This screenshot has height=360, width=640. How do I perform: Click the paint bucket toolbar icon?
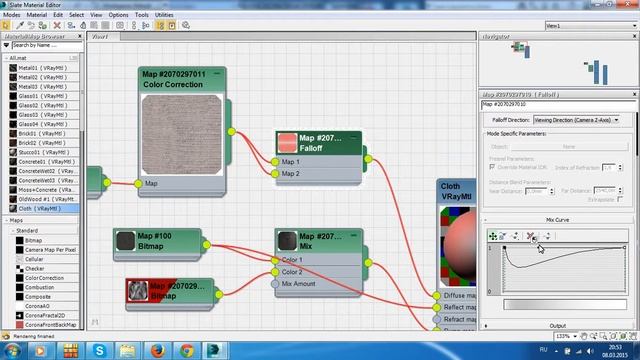83,25
